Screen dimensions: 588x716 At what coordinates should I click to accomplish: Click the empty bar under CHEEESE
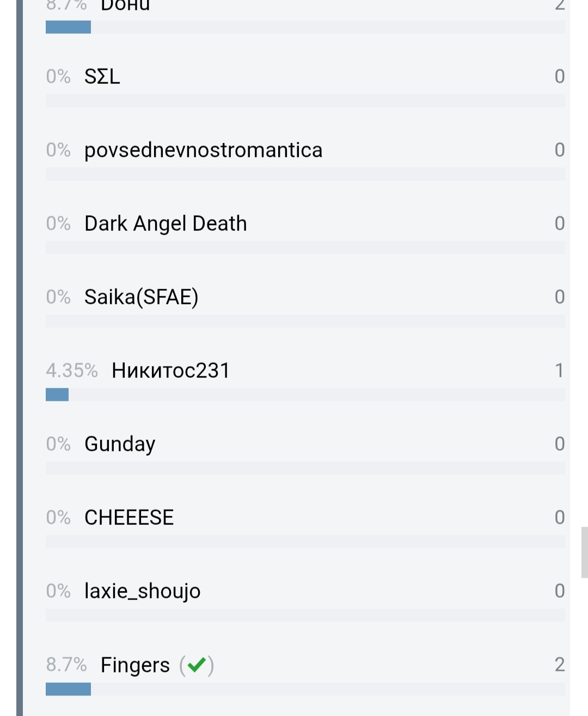[305, 542]
